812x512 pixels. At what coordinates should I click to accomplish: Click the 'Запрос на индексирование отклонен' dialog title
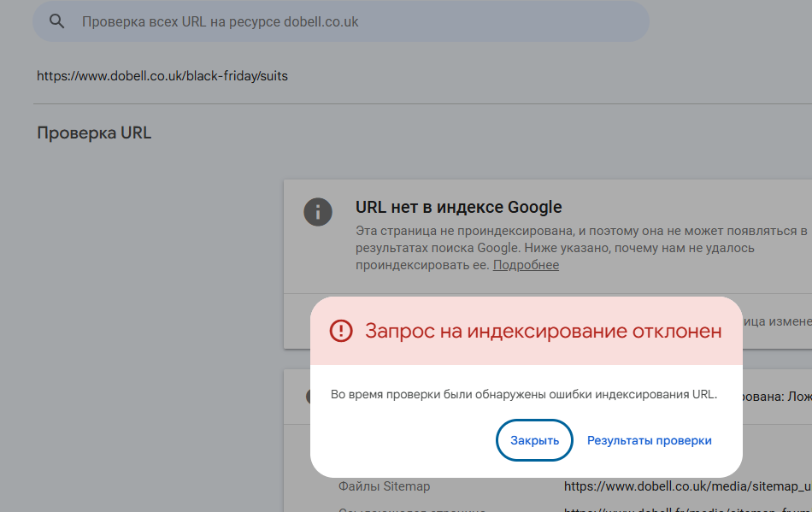[x=543, y=331]
